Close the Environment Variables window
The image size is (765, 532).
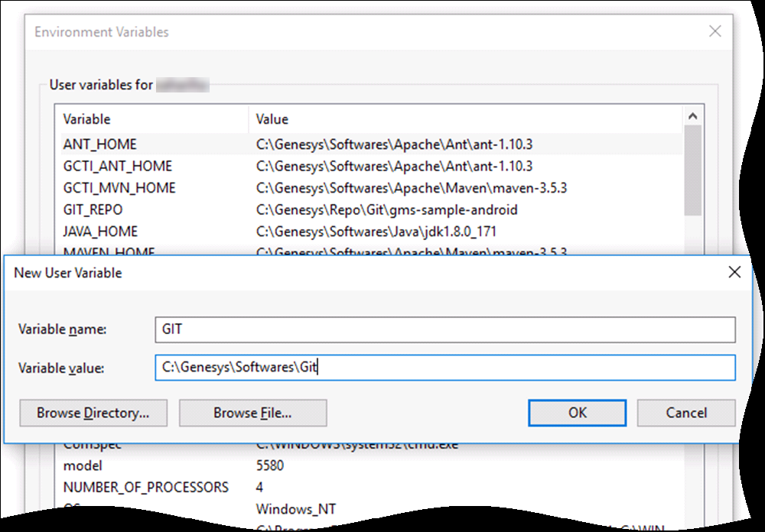[x=715, y=32]
